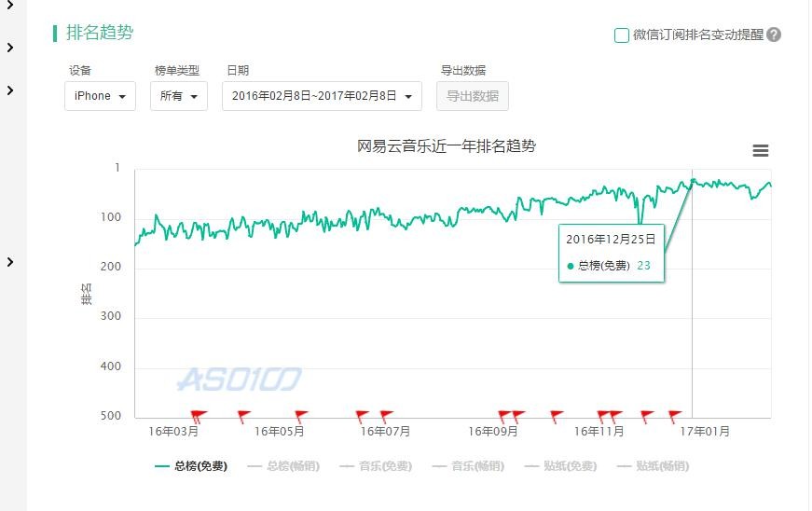Open the 所有 chart type dropdown
The height and width of the screenshot is (511, 812).
pyautogui.click(x=179, y=96)
